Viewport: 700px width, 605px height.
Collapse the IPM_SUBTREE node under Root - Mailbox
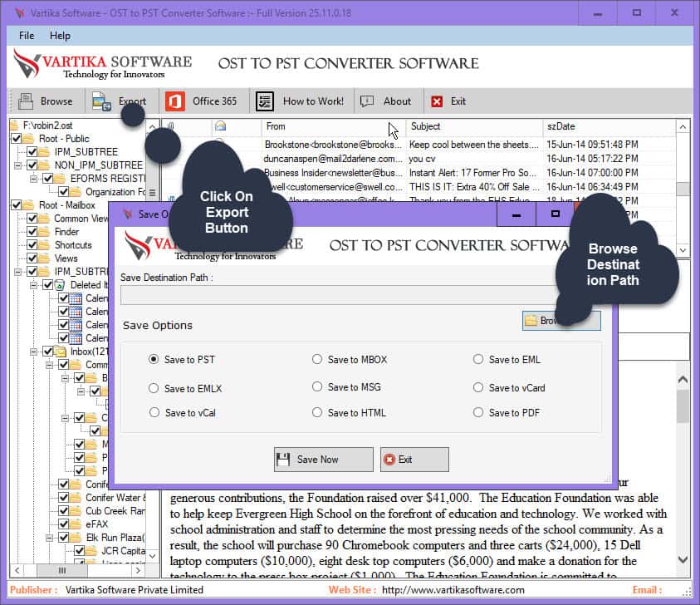pyautogui.click(x=18, y=272)
